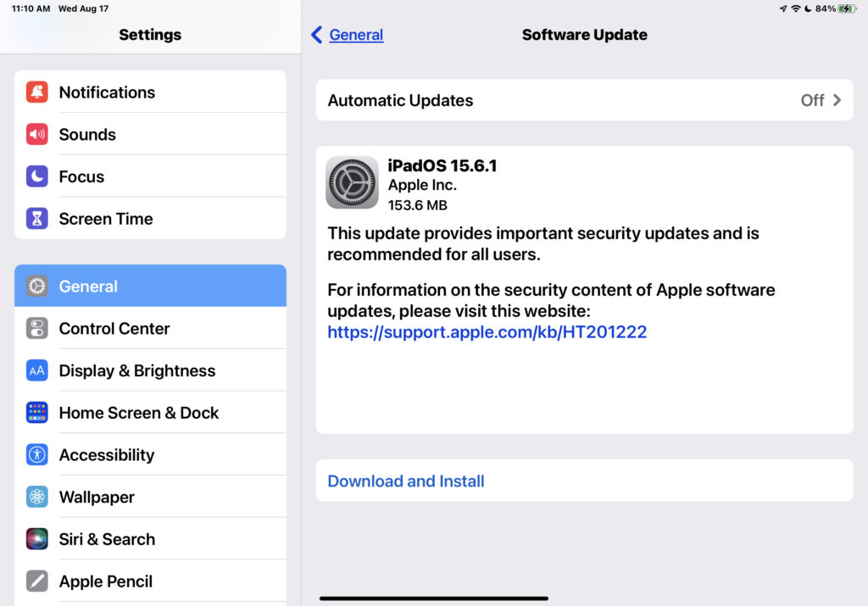Screen dimensions: 868x606
Task: Open the Control Center icon
Action: coord(36,328)
